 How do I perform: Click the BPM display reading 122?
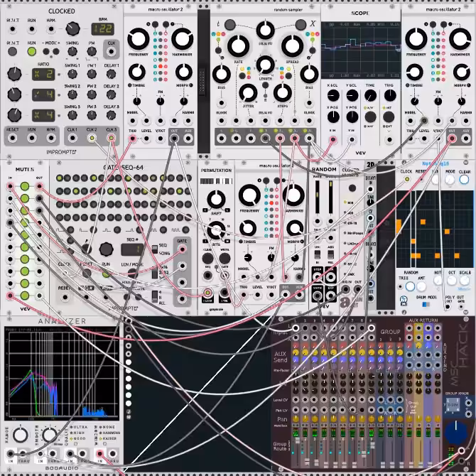pos(102,29)
